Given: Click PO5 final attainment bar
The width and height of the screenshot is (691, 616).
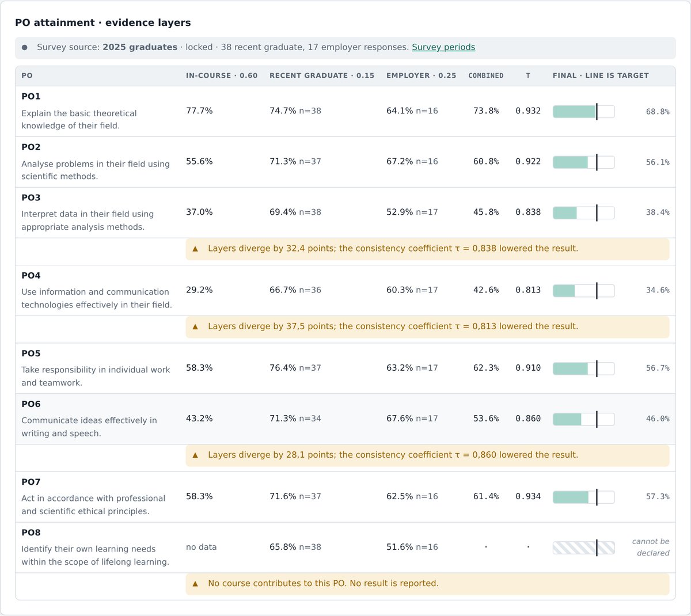Looking at the screenshot, I should 584,368.
